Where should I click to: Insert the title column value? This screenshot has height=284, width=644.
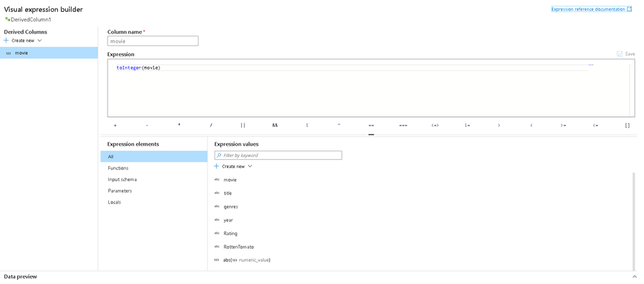[x=228, y=193]
